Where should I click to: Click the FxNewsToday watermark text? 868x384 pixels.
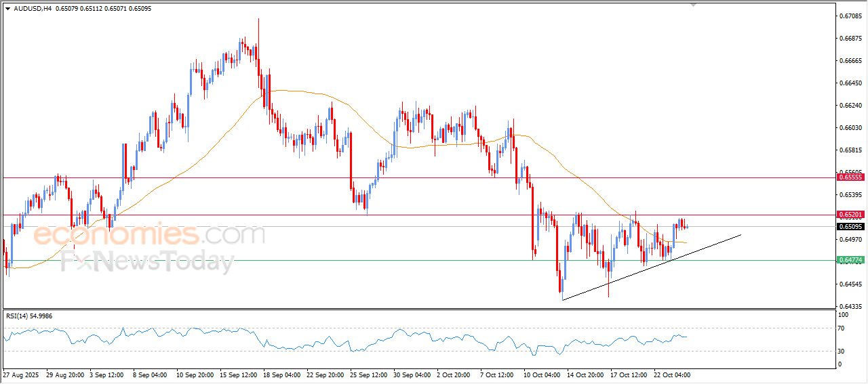147,262
